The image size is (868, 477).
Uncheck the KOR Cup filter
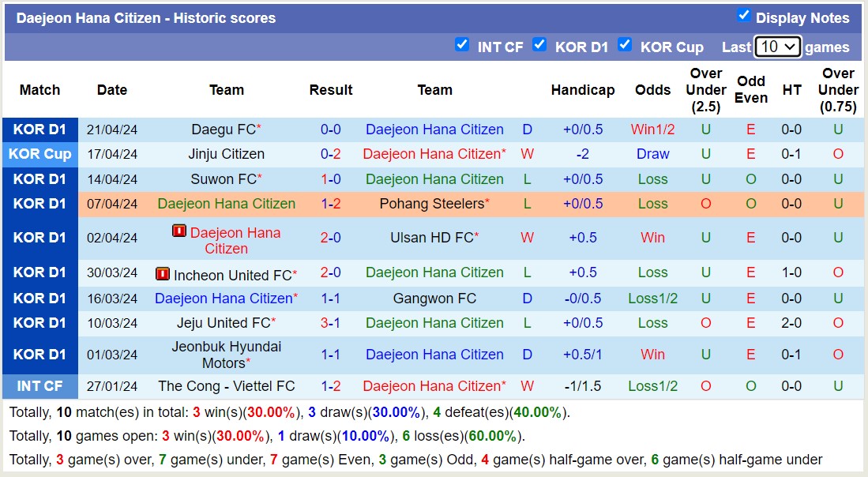(626, 46)
